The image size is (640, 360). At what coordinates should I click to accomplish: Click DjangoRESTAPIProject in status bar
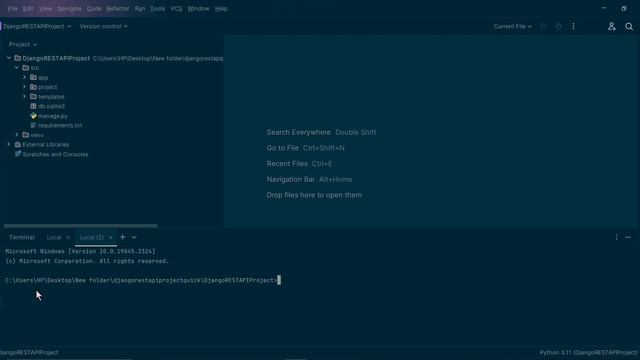(x=29, y=352)
